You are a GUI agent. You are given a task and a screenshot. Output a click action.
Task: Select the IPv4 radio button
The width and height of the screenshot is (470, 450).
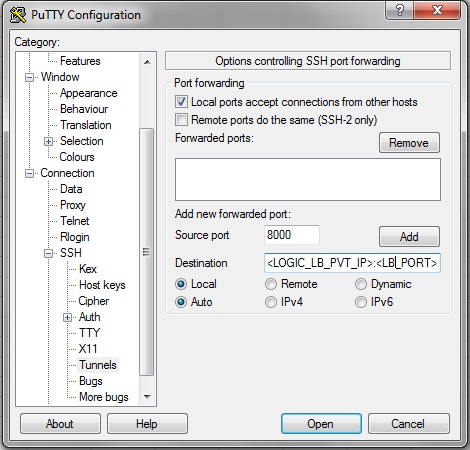click(271, 302)
